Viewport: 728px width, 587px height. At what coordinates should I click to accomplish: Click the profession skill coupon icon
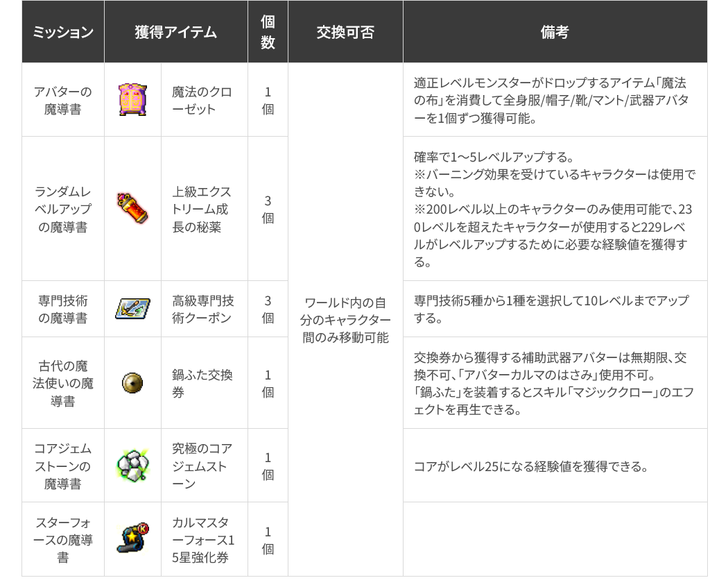133,309
